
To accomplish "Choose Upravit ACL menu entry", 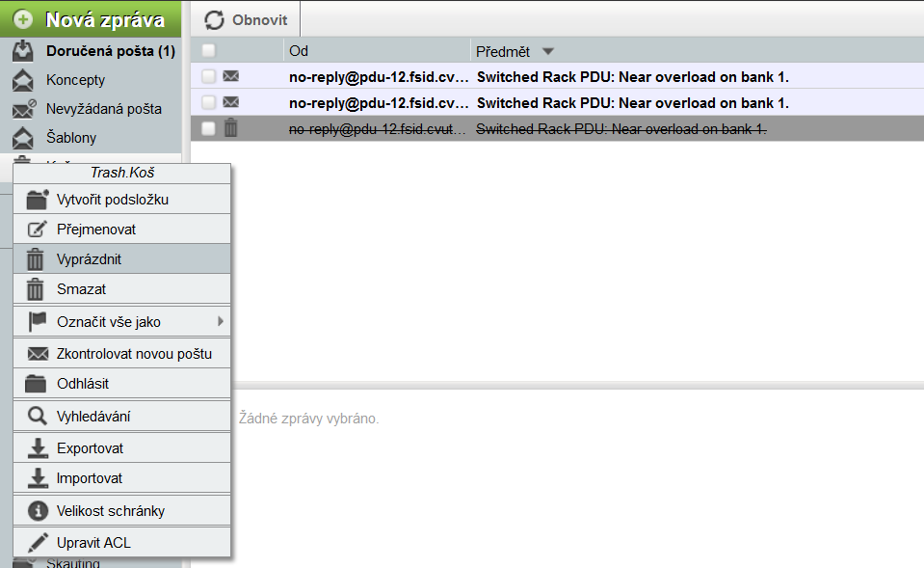I will (x=122, y=543).
